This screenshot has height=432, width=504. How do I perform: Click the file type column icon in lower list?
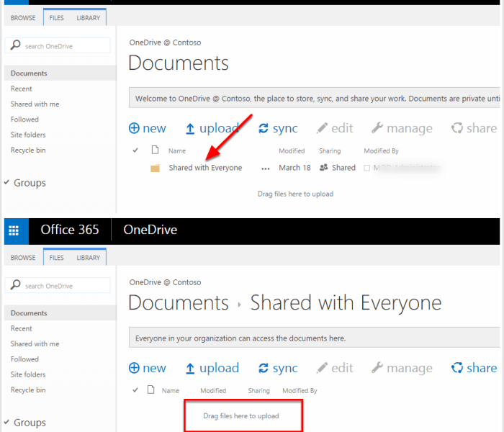click(x=150, y=390)
